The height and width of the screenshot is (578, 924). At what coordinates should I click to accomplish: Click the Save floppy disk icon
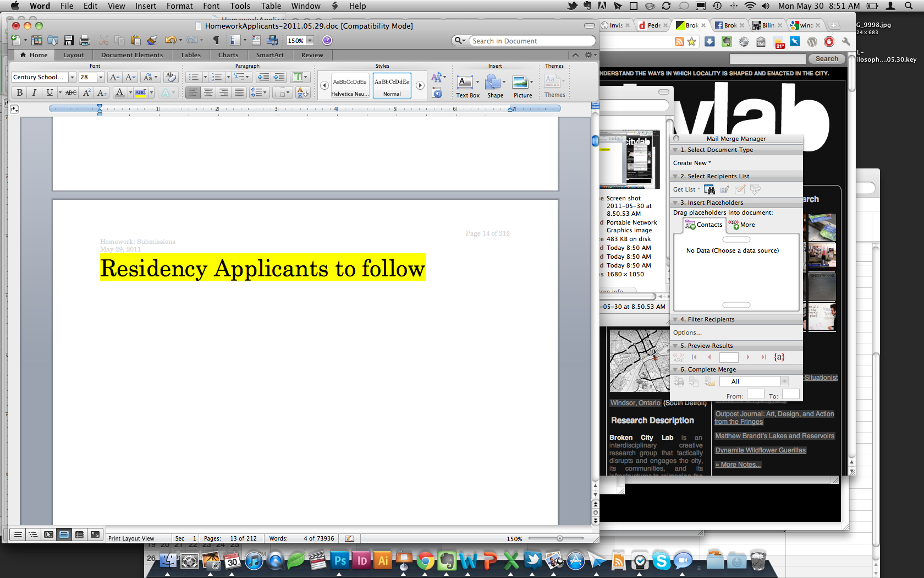69,40
